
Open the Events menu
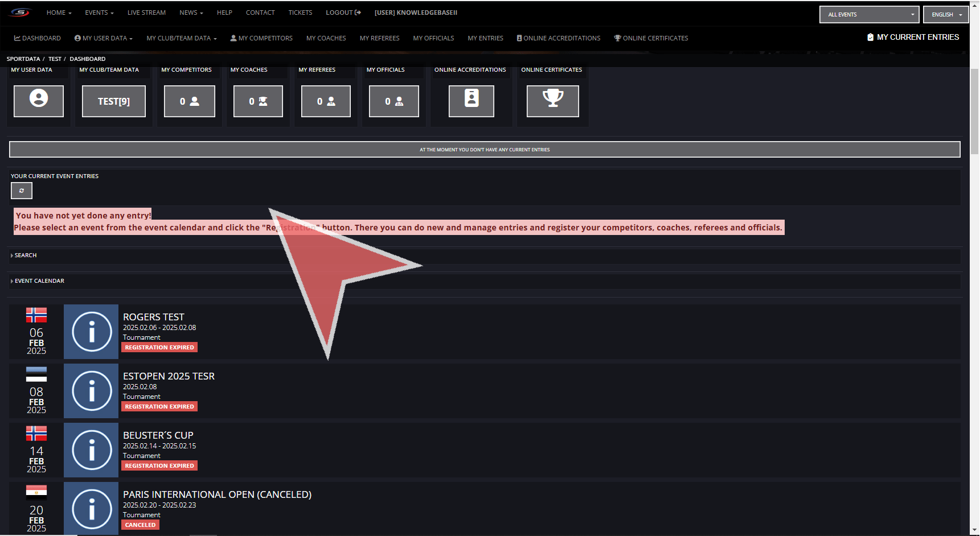[x=99, y=13]
